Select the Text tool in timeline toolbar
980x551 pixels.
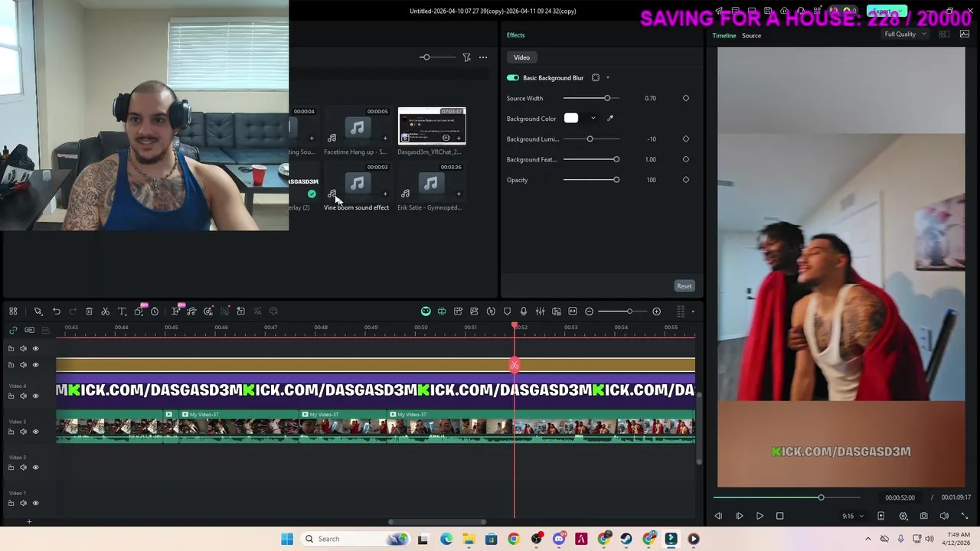[122, 311]
